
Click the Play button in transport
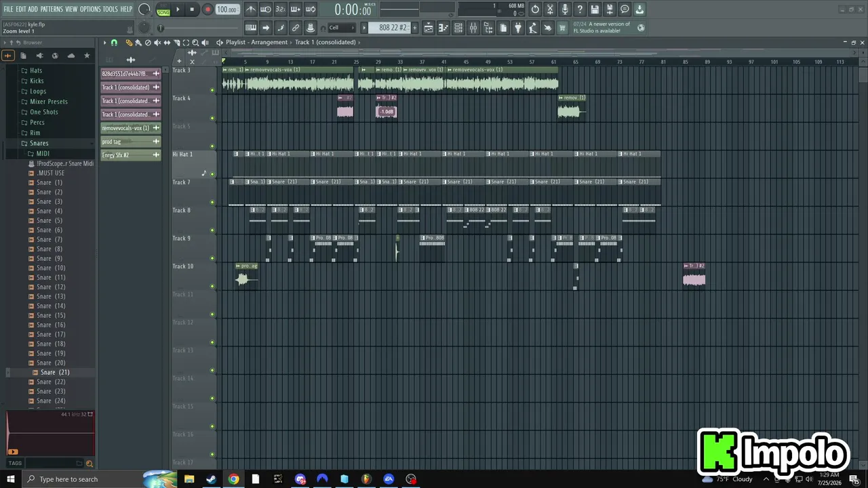178,9
